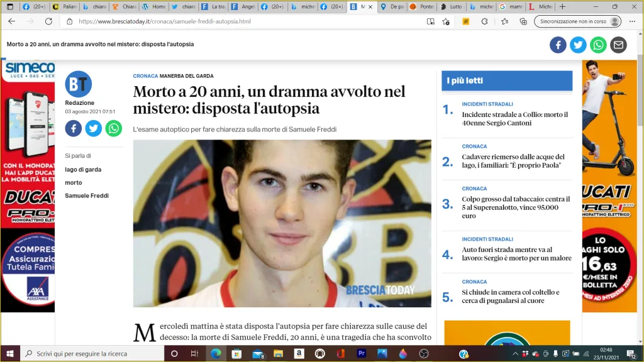Click the Twitter share icon below Redazione

(x=94, y=128)
